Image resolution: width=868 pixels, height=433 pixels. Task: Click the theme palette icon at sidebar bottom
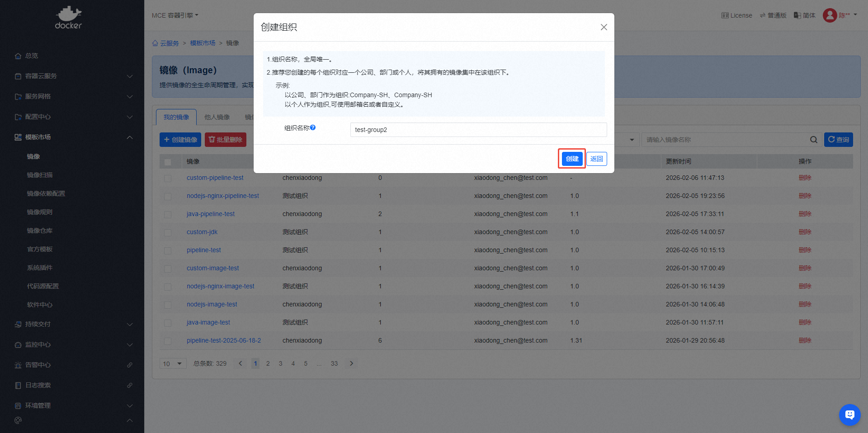click(x=18, y=420)
